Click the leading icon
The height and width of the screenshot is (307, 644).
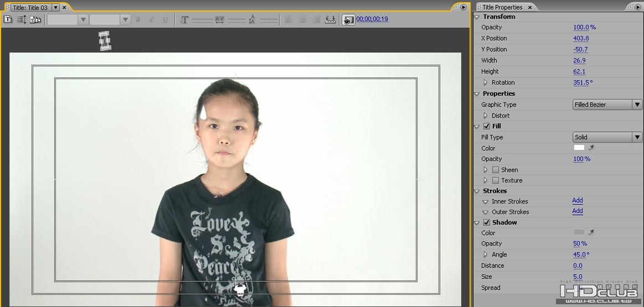[x=252, y=19]
